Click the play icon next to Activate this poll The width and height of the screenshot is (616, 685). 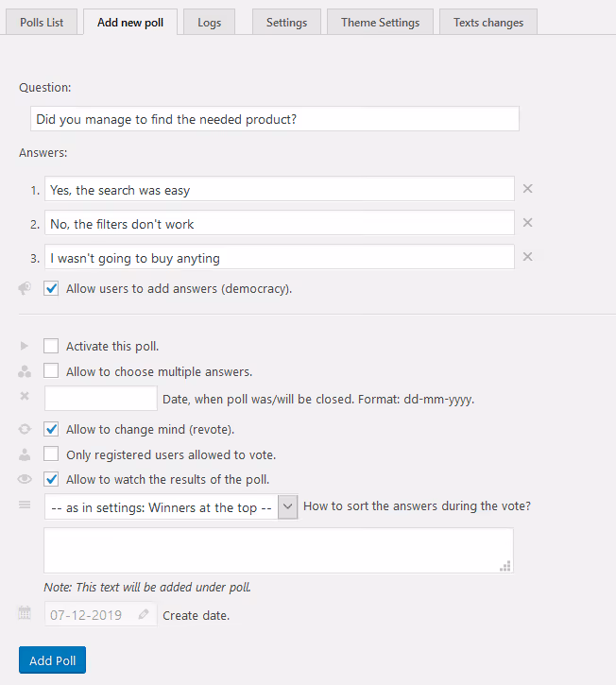[25, 346]
